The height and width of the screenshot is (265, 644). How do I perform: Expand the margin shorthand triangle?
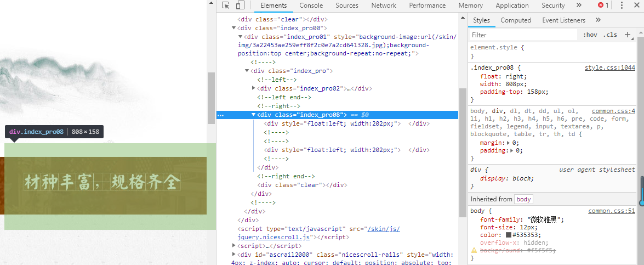pos(509,143)
